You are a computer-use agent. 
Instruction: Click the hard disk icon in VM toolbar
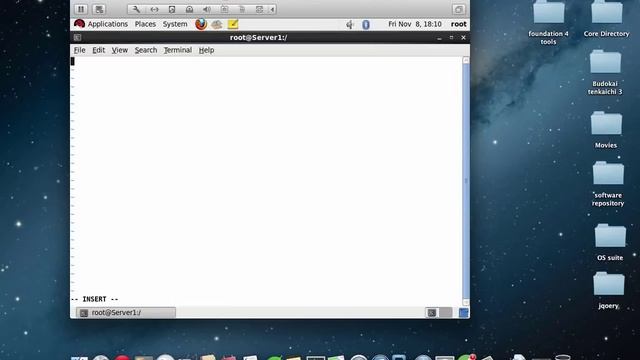tap(172, 9)
